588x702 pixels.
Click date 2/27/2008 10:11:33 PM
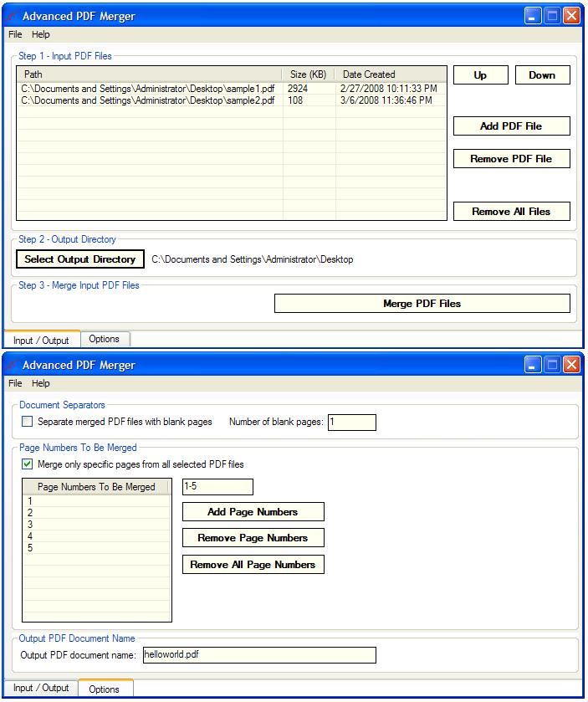pyautogui.click(x=388, y=89)
